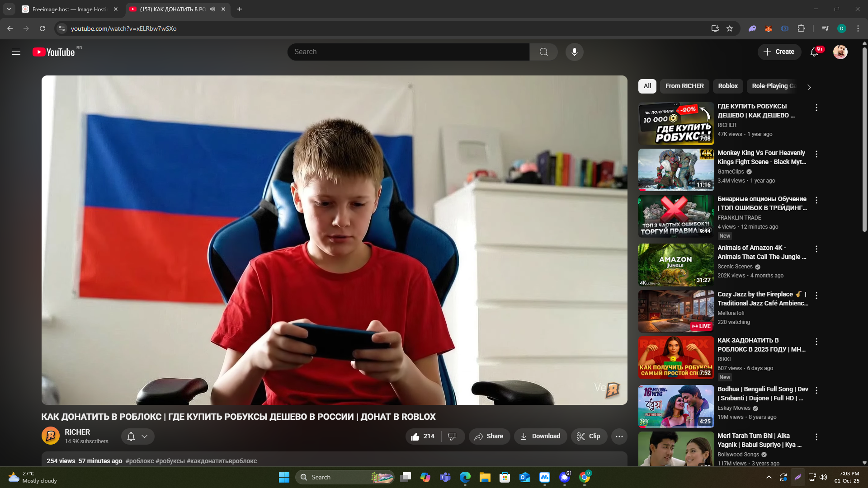Click the #робуксы hashtag link

click(x=170, y=461)
